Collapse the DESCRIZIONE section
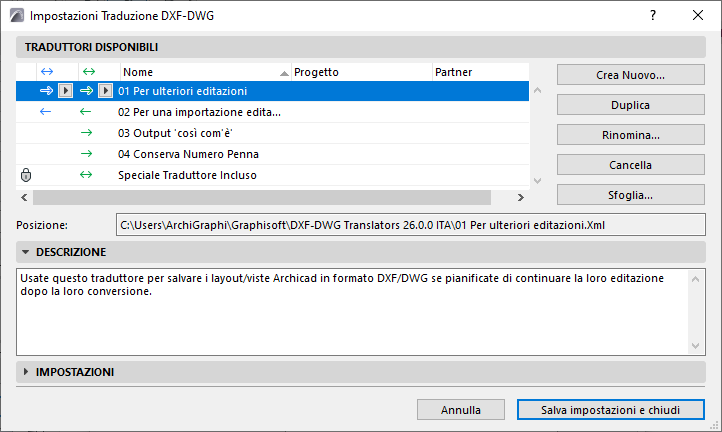Screen dimensions: 722x432 27,252
